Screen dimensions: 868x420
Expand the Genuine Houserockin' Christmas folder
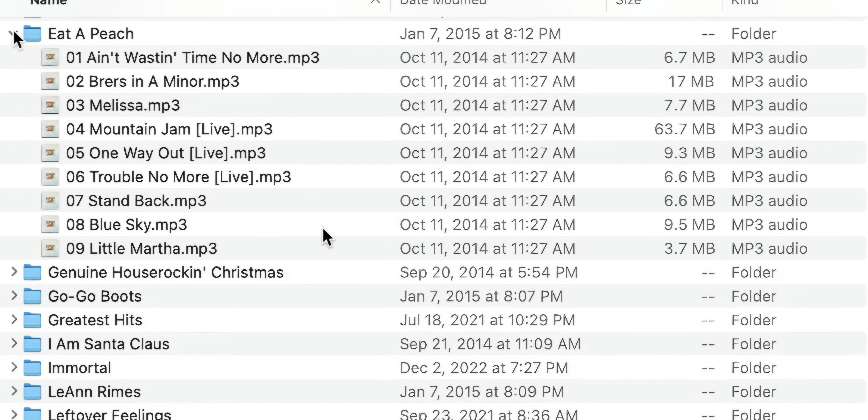coord(14,272)
